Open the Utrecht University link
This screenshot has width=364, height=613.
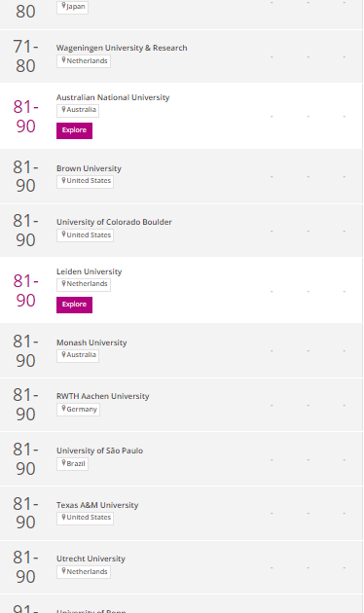pyautogui.click(x=91, y=559)
